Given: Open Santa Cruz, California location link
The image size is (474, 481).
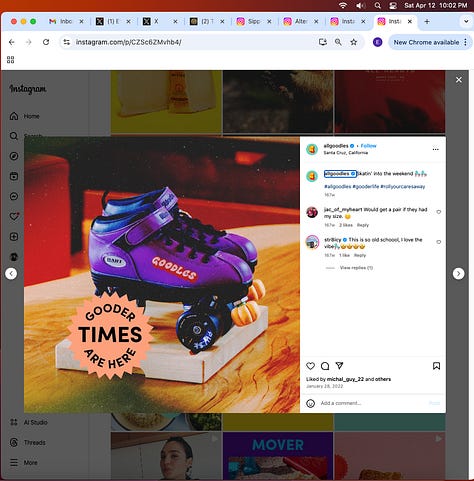Looking at the screenshot, I should pyautogui.click(x=346, y=153).
